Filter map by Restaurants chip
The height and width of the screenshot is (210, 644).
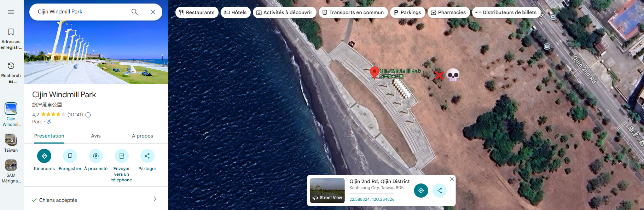coord(197,12)
